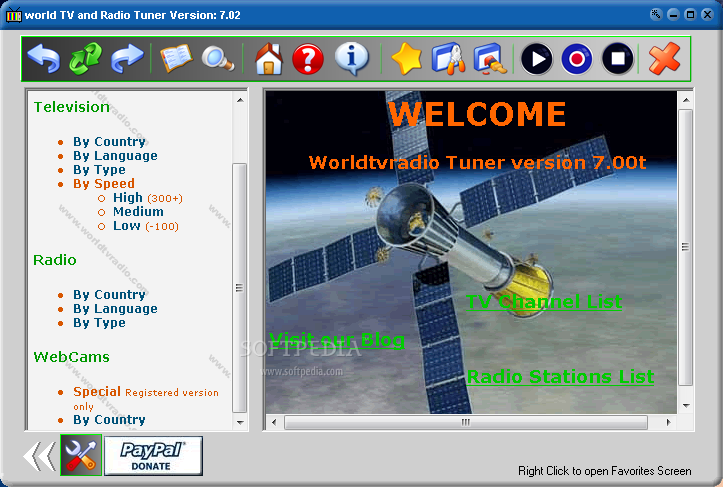Open the TV Channel List link
723x487 pixels.
pyautogui.click(x=544, y=302)
